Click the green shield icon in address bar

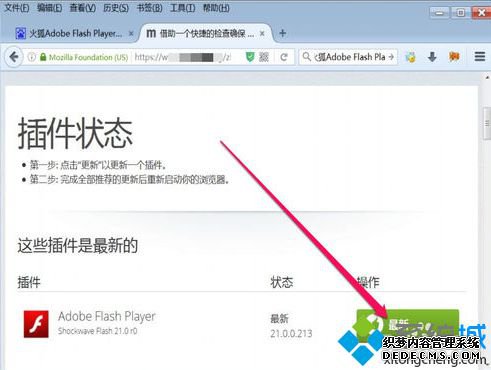point(250,57)
